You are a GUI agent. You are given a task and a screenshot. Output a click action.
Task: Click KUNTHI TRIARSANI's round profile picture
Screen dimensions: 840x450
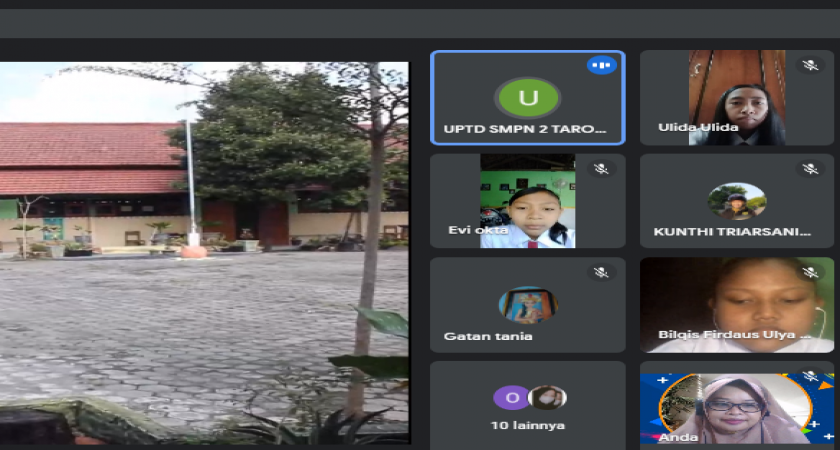pyautogui.click(x=737, y=201)
